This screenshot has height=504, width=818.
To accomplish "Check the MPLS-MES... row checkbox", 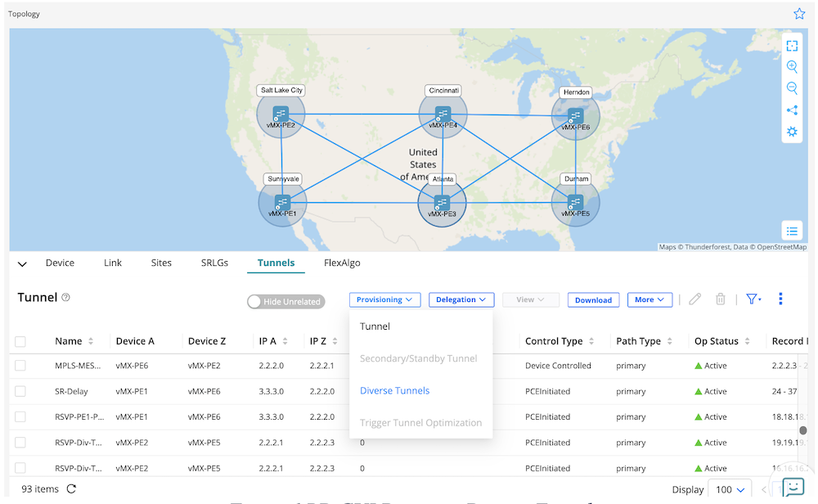I will coord(20,366).
